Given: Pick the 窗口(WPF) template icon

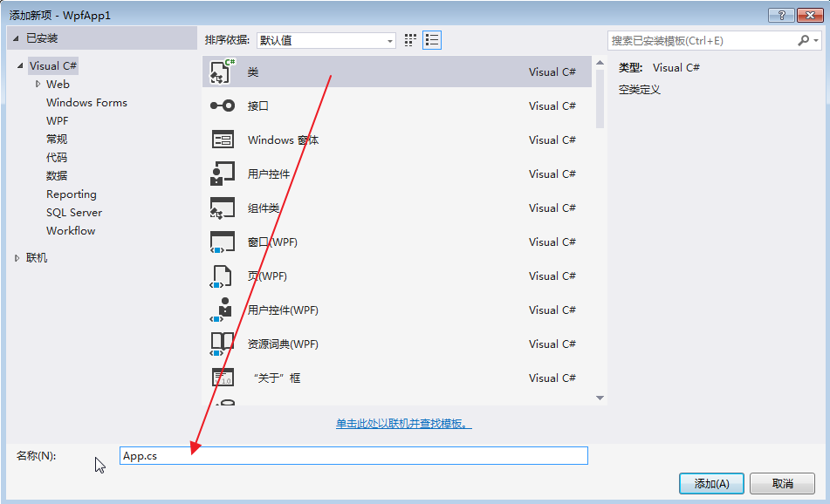Looking at the screenshot, I should point(223,242).
